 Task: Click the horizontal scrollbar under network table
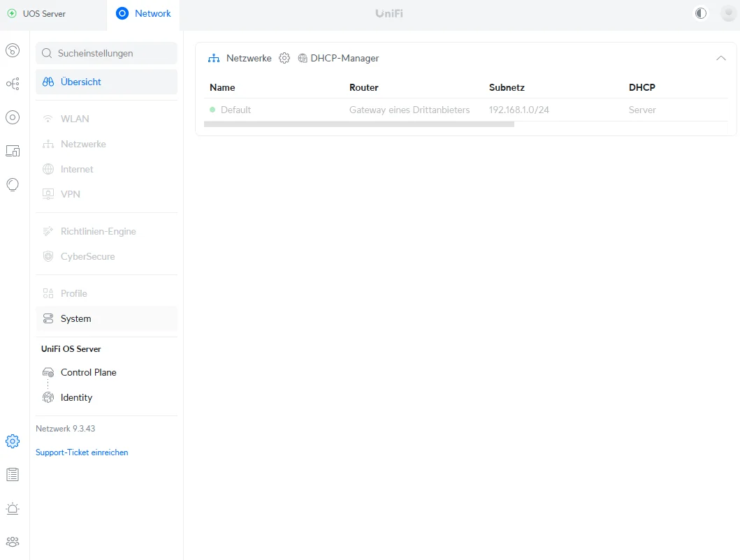coord(359,124)
